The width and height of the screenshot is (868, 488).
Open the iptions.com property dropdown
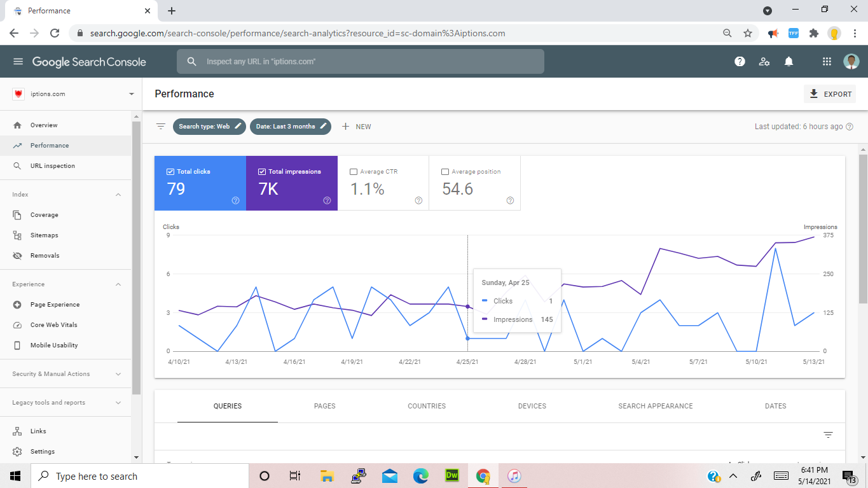pos(132,94)
